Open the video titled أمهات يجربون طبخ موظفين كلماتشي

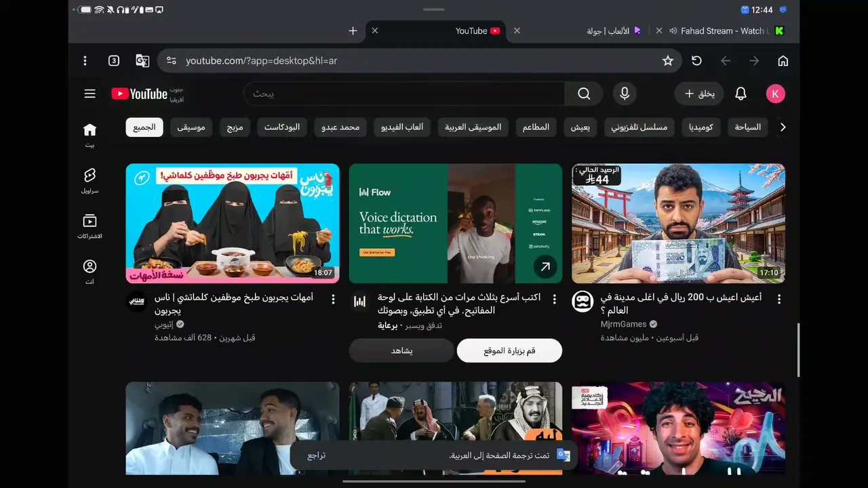[233, 304]
